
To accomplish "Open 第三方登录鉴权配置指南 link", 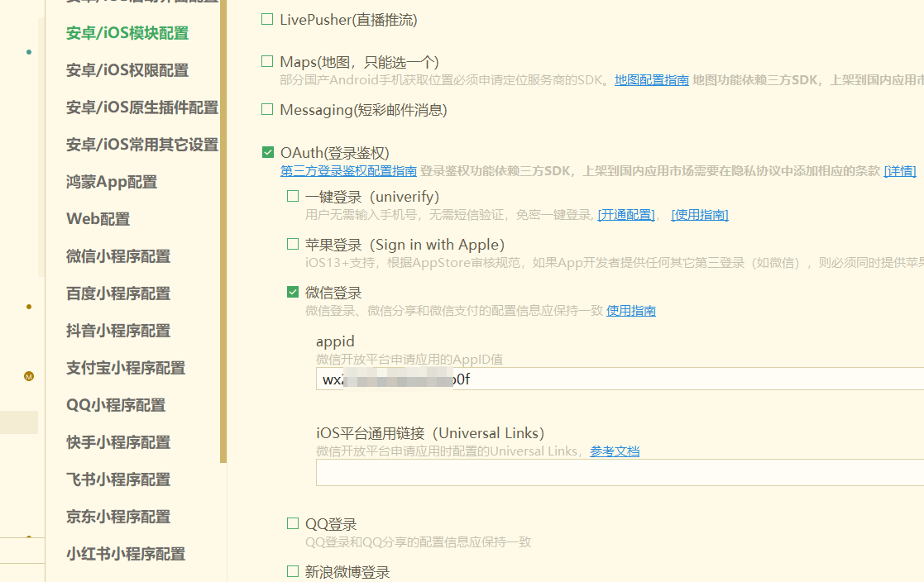I will point(348,171).
